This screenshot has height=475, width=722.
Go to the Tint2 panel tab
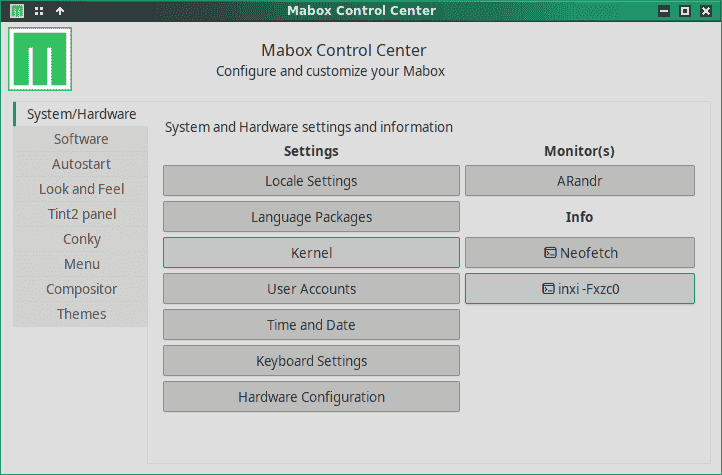(81, 214)
